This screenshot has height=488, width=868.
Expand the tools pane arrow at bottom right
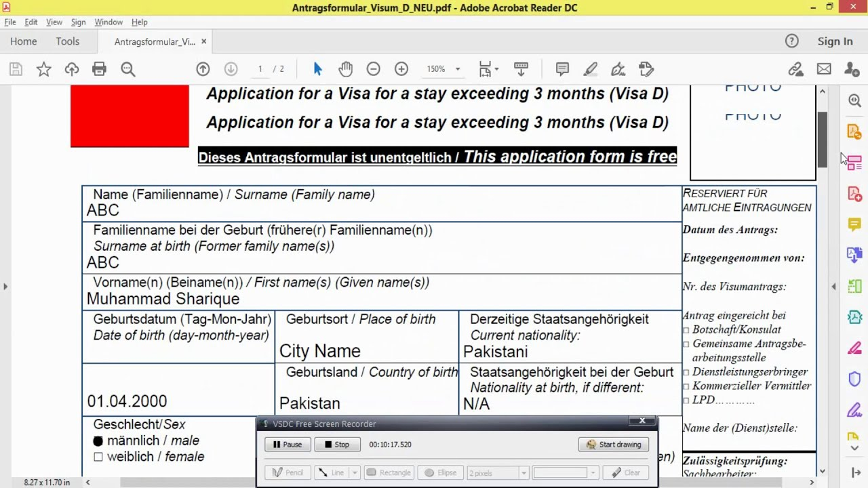point(854,472)
